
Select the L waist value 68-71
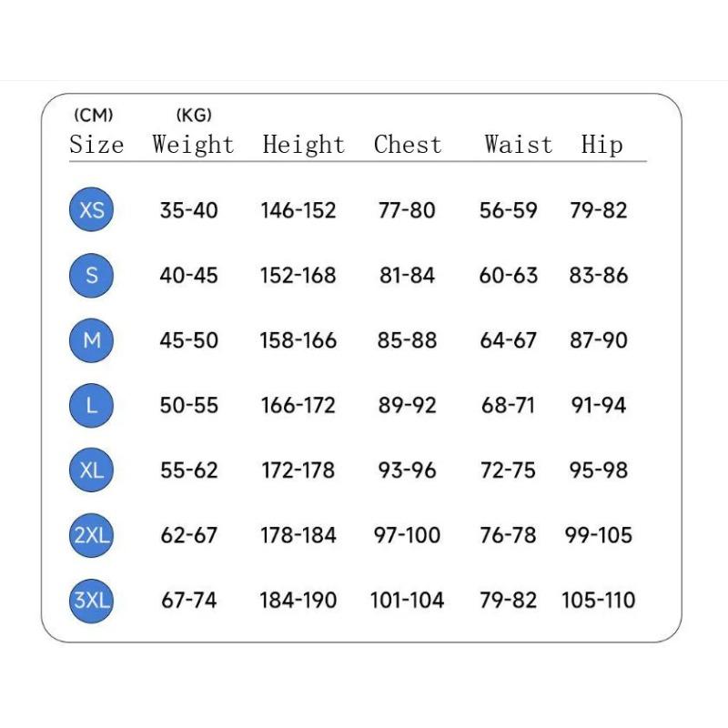click(508, 405)
